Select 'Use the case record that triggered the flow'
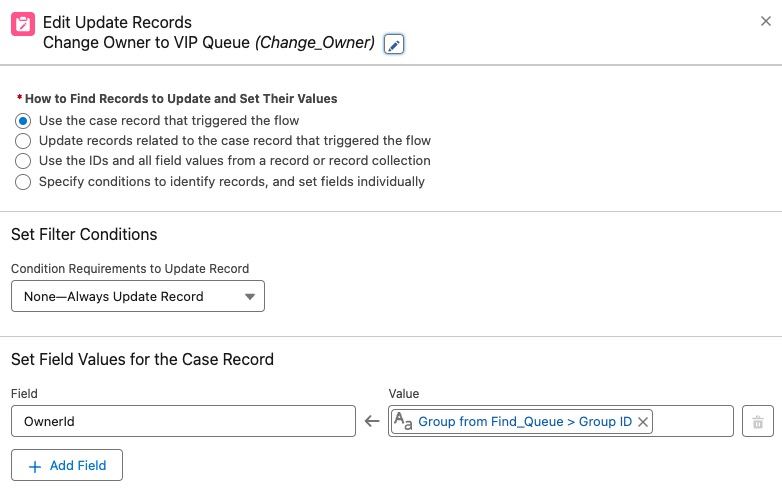 pos(23,121)
